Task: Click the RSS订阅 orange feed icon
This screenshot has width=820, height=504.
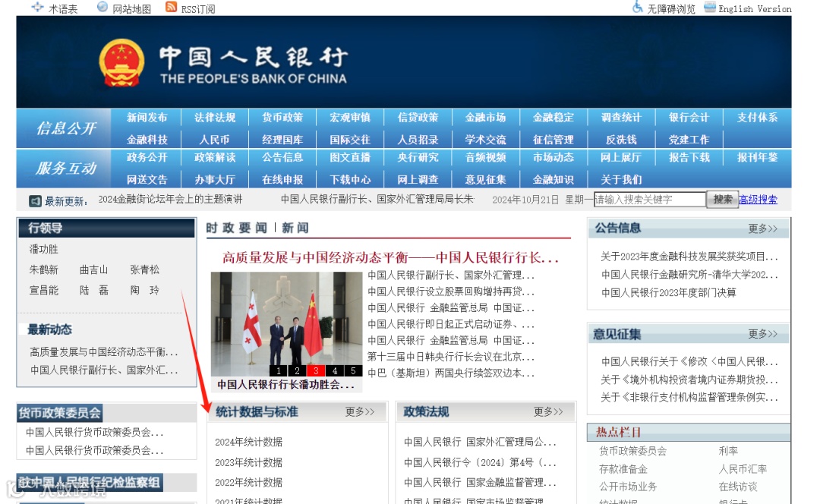Action: tap(171, 7)
